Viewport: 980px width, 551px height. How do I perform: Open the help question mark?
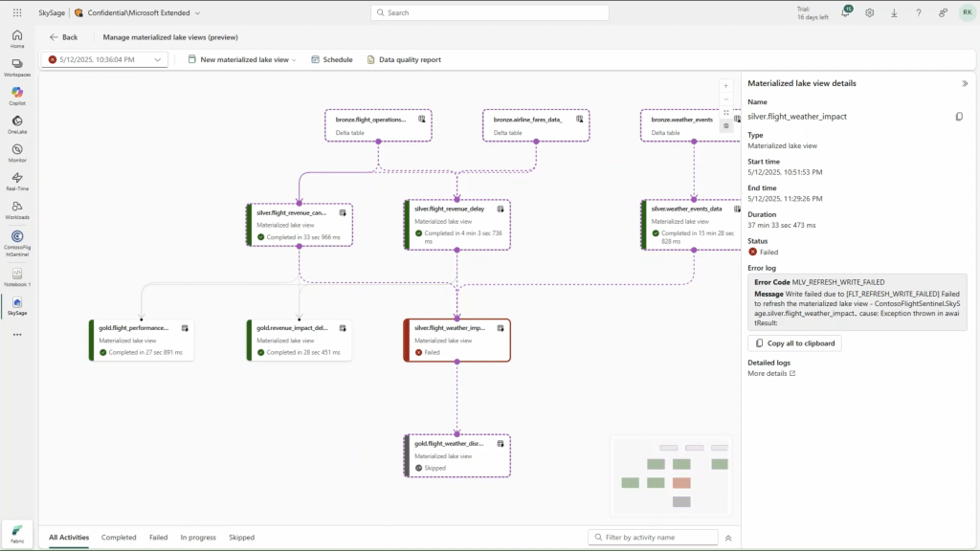(918, 12)
